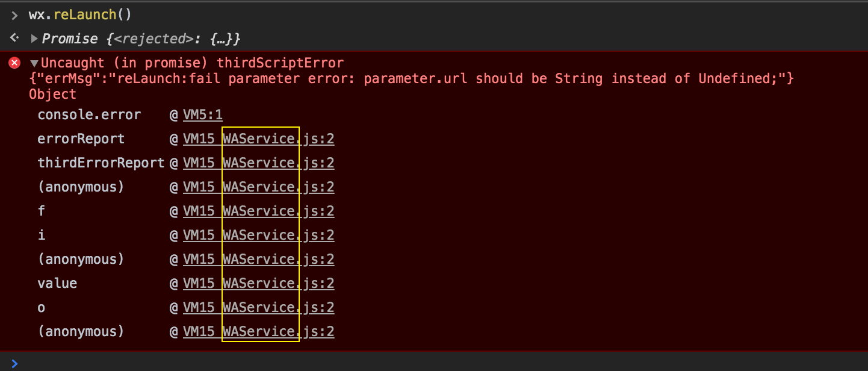Click the console.error stack frame label
Screen dimensions: 868x371
coord(89,115)
